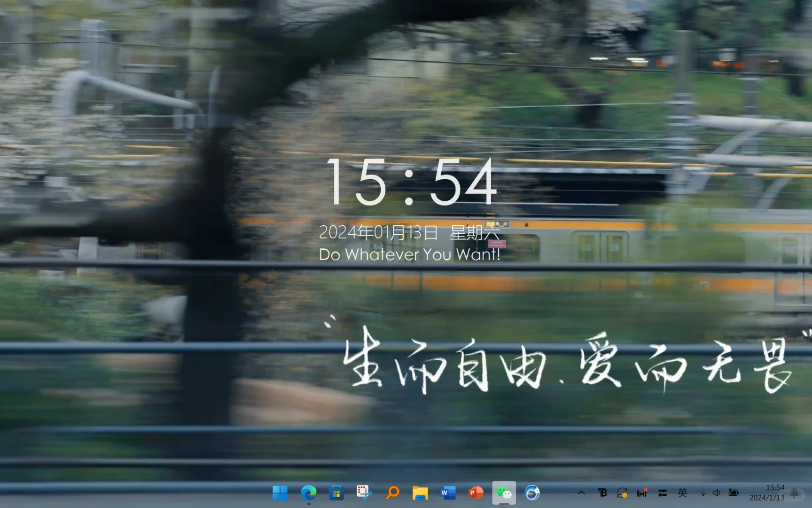Launch the globe-icon browser on the taskbar
812x508 pixels.
click(533, 493)
